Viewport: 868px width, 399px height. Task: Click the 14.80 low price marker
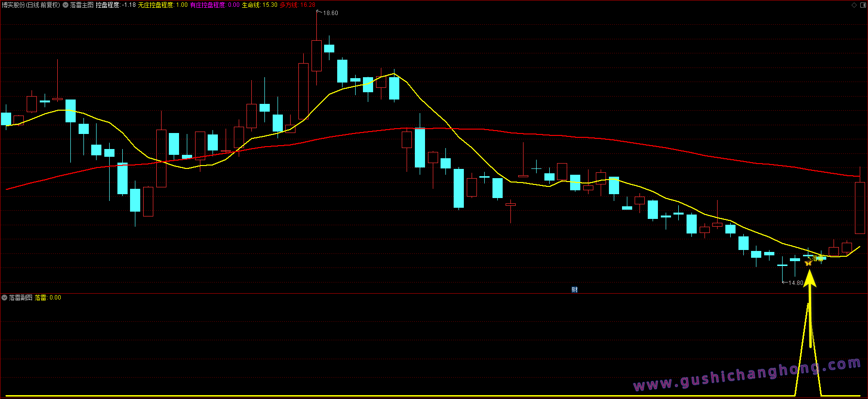(x=795, y=283)
